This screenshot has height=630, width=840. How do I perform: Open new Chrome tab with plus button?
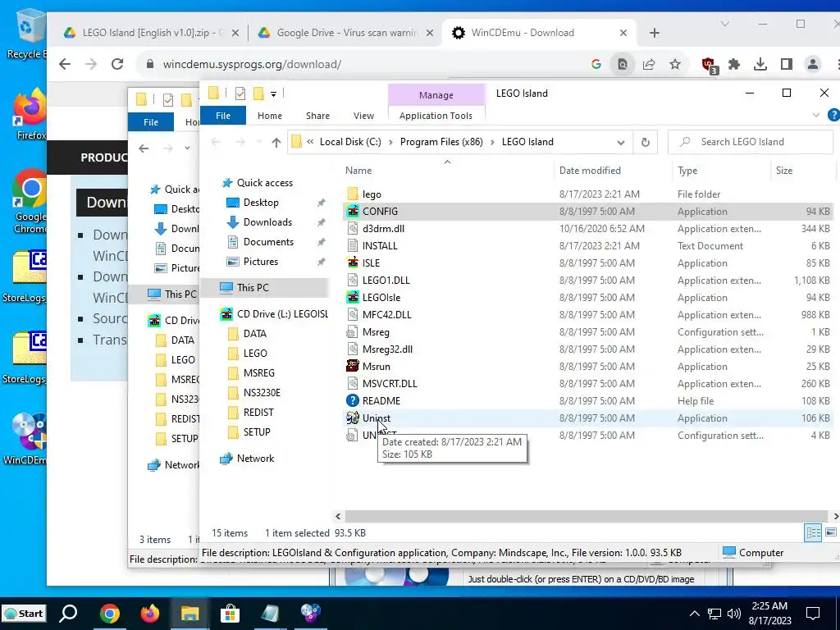(654, 33)
